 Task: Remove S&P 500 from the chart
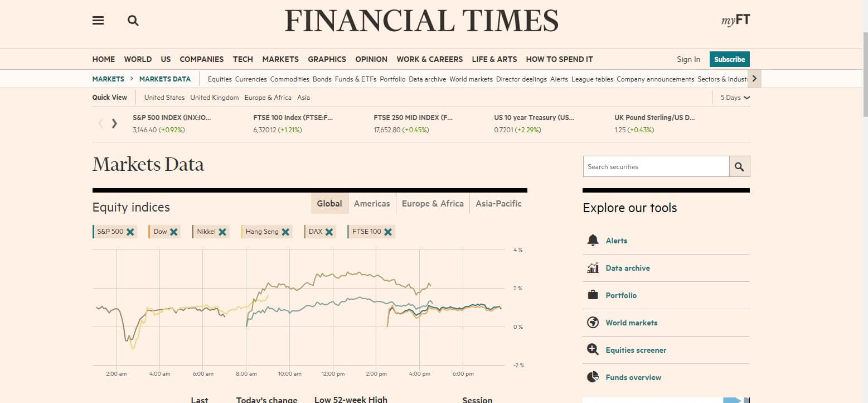pos(130,232)
